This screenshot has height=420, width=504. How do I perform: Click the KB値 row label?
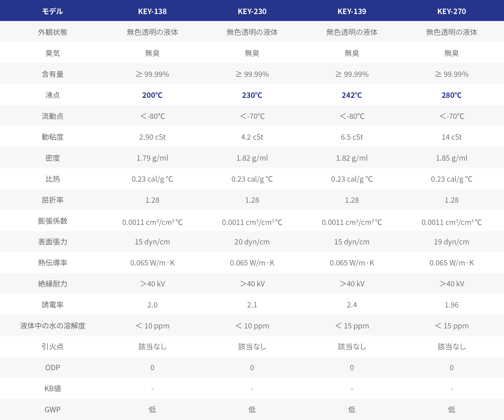[52, 388]
